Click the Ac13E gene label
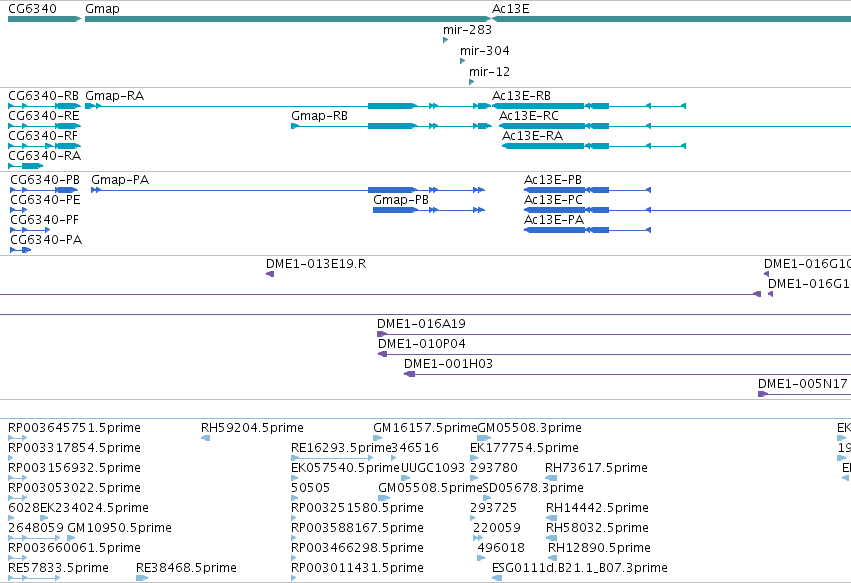The height and width of the screenshot is (583, 851). [x=510, y=9]
